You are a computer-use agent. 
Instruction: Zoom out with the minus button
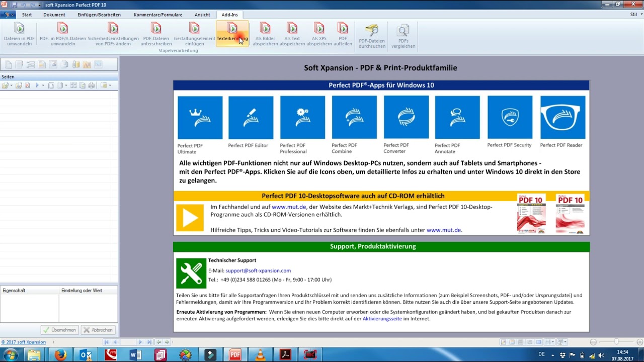point(593,342)
